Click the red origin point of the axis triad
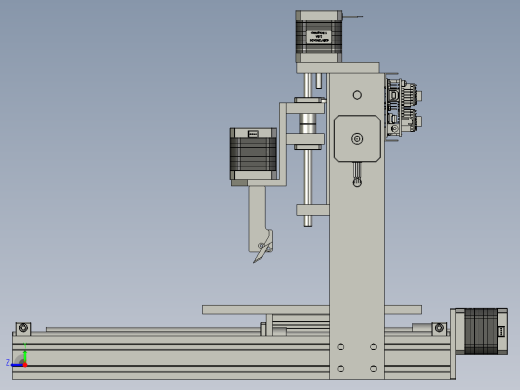Screen dimensions: 520x390 [25, 365]
